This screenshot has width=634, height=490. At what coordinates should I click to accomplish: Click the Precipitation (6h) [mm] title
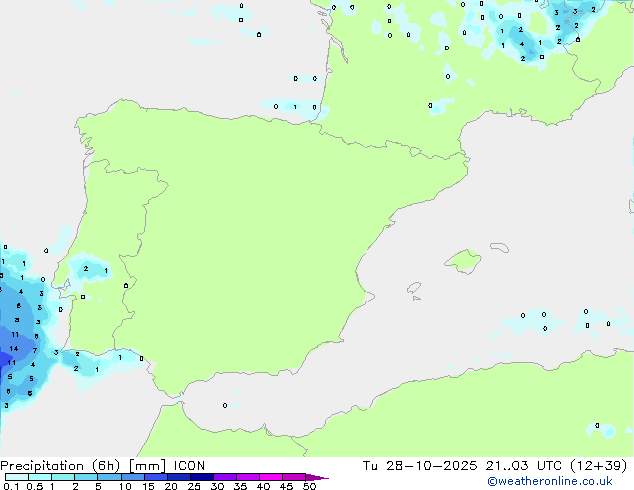coord(83,466)
